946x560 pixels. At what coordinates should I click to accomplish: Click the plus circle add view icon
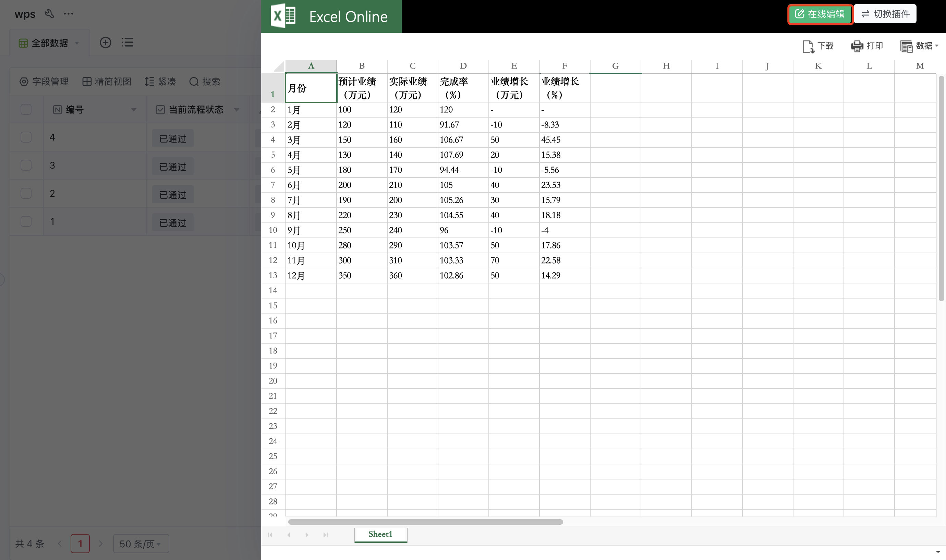[x=105, y=42]
